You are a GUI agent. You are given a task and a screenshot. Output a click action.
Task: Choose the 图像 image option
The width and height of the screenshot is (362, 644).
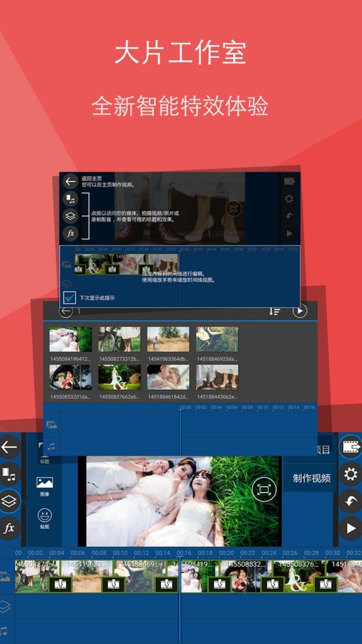coord(45,486)
